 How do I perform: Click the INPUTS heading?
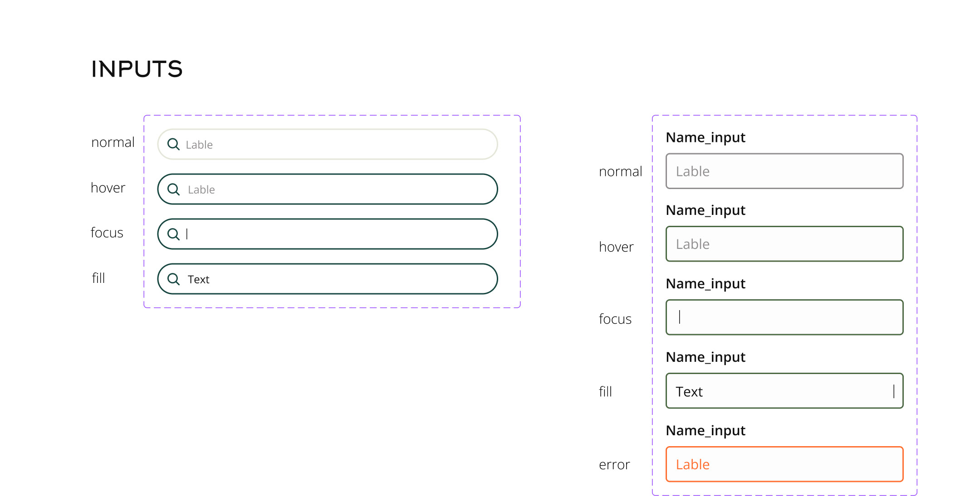(x=137, y=69)
